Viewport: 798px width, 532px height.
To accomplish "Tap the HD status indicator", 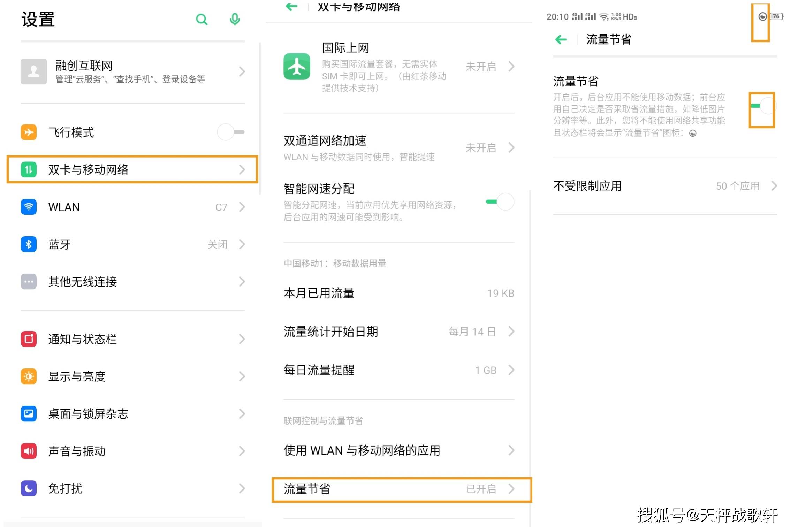I will coord(630,17).
